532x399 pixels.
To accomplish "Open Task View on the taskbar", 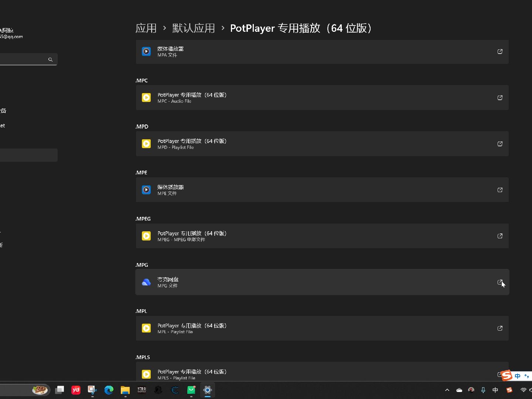I will pos(59,390).
